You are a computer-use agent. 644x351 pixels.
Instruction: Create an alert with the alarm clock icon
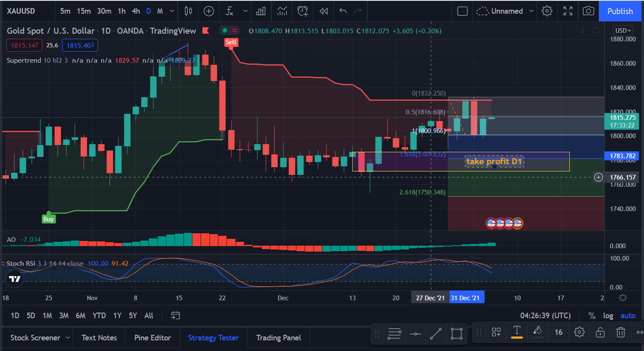303,11
